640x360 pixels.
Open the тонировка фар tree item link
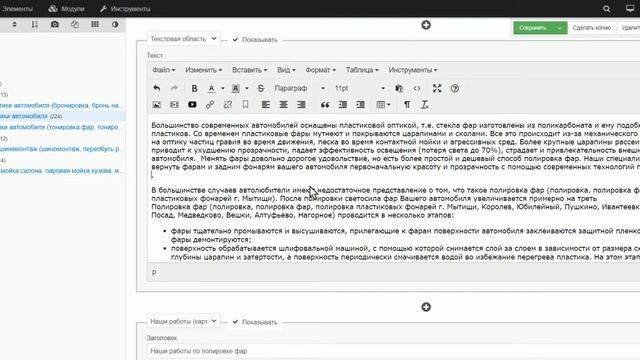click(60, 127)
